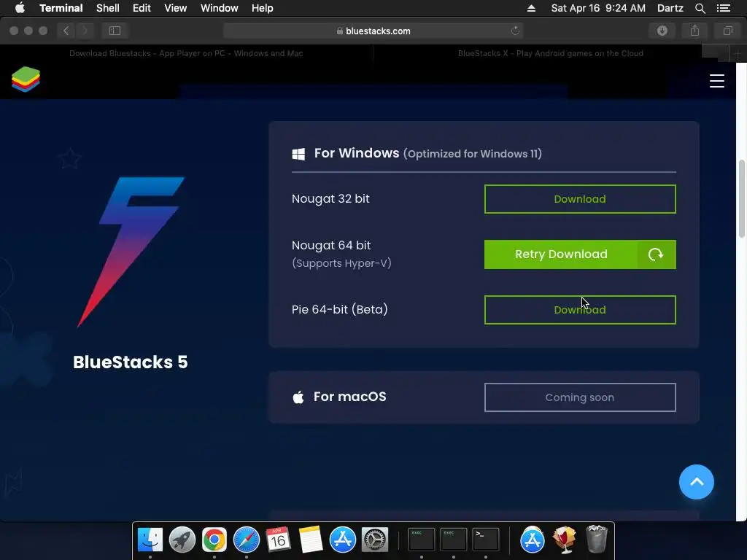Open the Terminal prompt icon in Dock

tap(485, 540)
